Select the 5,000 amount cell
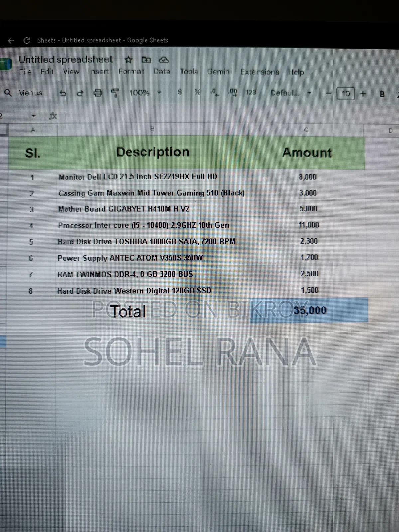Screen dimensions: 399x532 click(308, 209)
